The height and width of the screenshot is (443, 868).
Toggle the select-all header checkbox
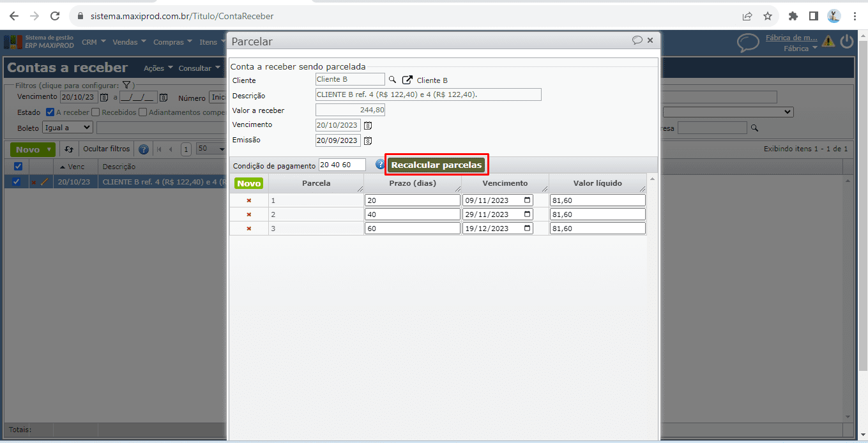[18, 167]
